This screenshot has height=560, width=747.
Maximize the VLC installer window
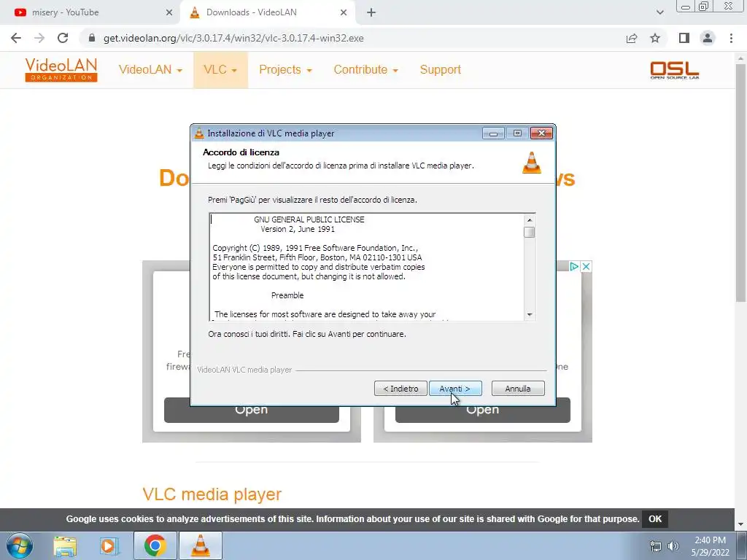[x=517, y=133]
